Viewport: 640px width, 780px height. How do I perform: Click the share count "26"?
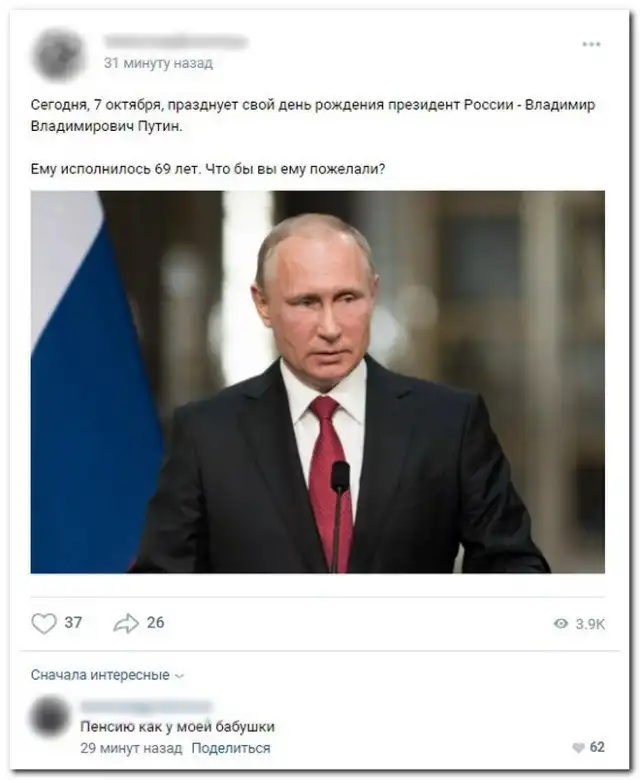pos(155,623)
